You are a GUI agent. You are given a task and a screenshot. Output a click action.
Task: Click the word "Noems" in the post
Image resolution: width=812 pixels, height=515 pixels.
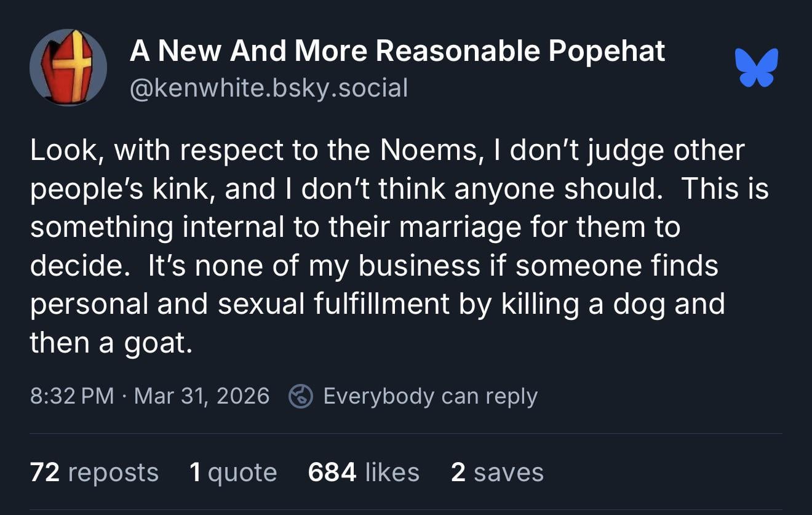pos(428,151)
